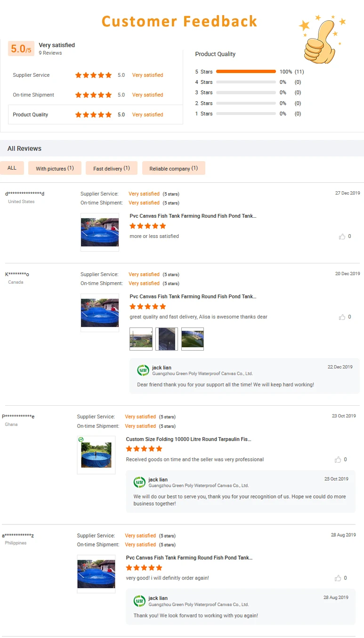
Task: Click the 5.0/5 overall score badge
Action: pos(21,49)
